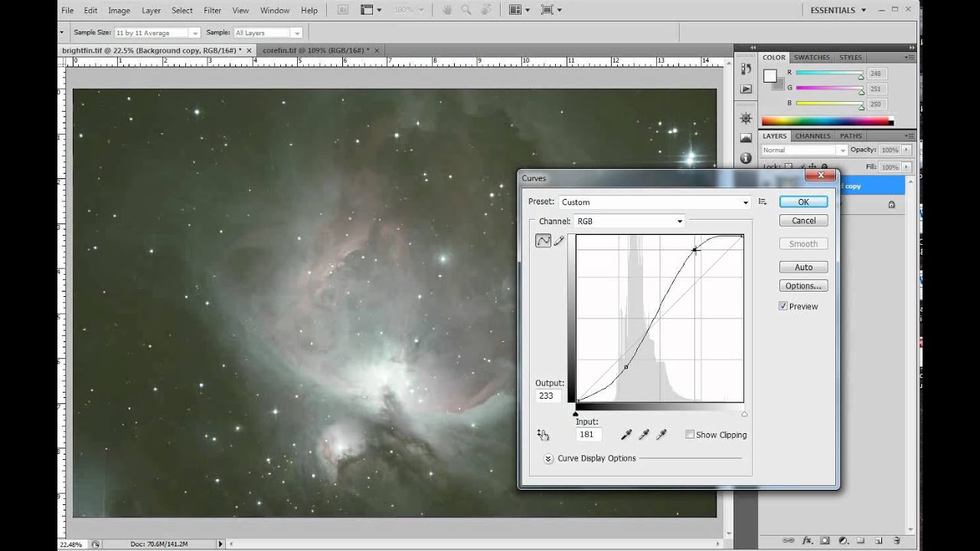Open the Curves preset options menu icon

[763, 202]
